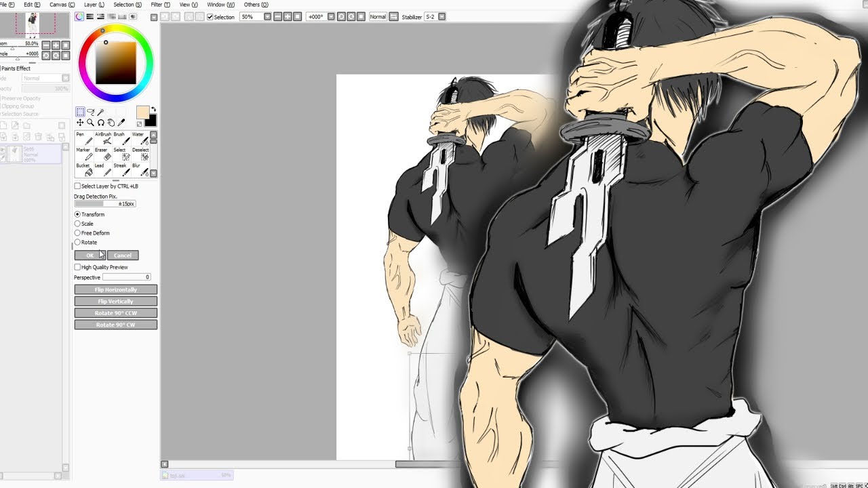Click the Rotate 90° CW button

(116, 325)
